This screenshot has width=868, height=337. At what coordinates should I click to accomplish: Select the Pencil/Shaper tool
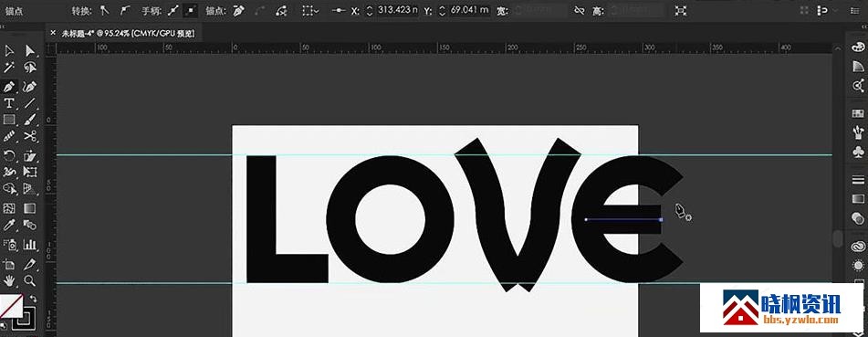tap(9, 136)
